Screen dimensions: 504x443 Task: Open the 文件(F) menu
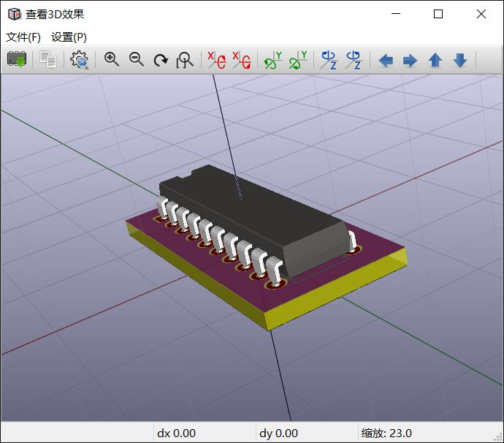click(23, 37)
